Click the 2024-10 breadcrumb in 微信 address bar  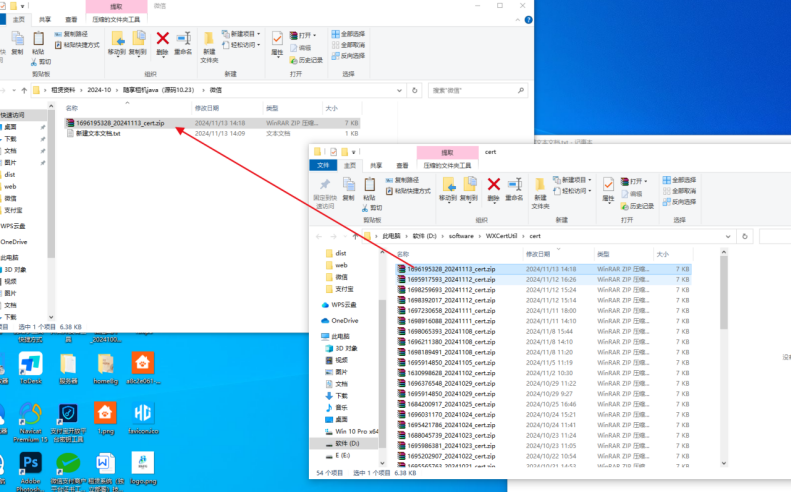(99, 90)
